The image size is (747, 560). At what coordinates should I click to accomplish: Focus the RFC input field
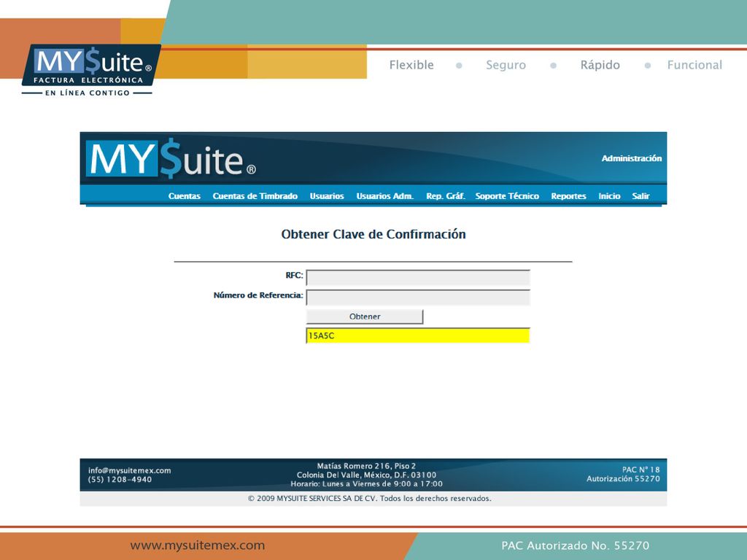[418, 278]
